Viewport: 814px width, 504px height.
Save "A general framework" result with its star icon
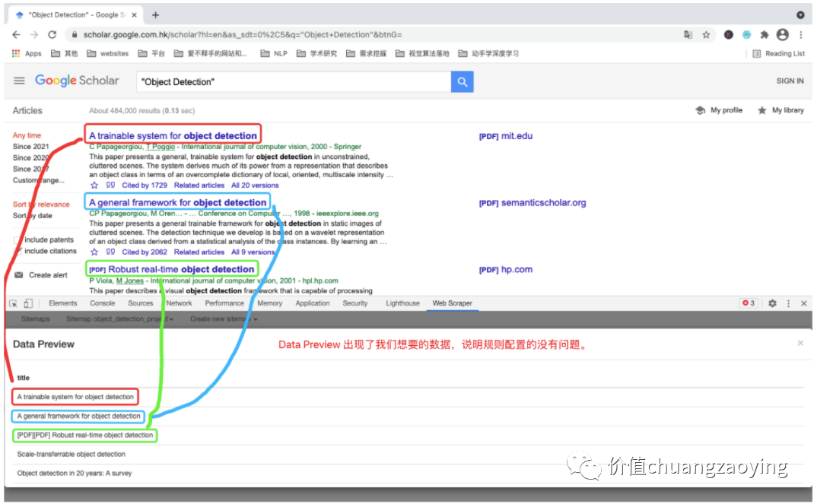[x=94, y=252]
